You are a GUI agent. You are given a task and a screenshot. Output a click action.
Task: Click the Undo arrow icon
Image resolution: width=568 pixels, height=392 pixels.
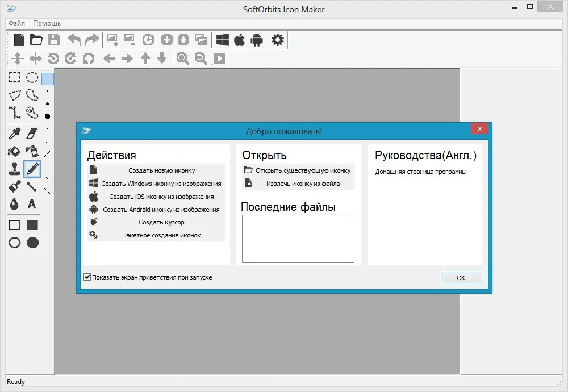point(74,39)
